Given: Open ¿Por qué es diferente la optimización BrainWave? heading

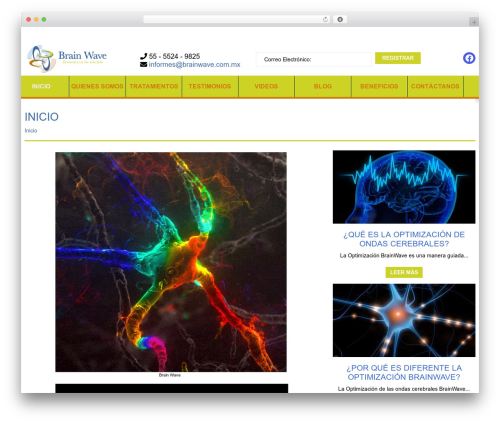Looking at the screenshot, I should click(404, 372).
